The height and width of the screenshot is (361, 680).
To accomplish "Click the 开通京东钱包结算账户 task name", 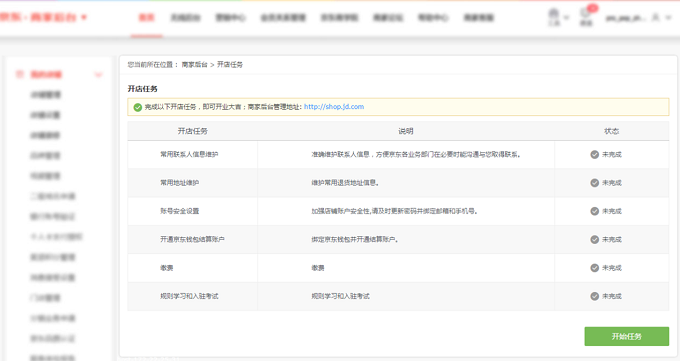I will [192, 240].
